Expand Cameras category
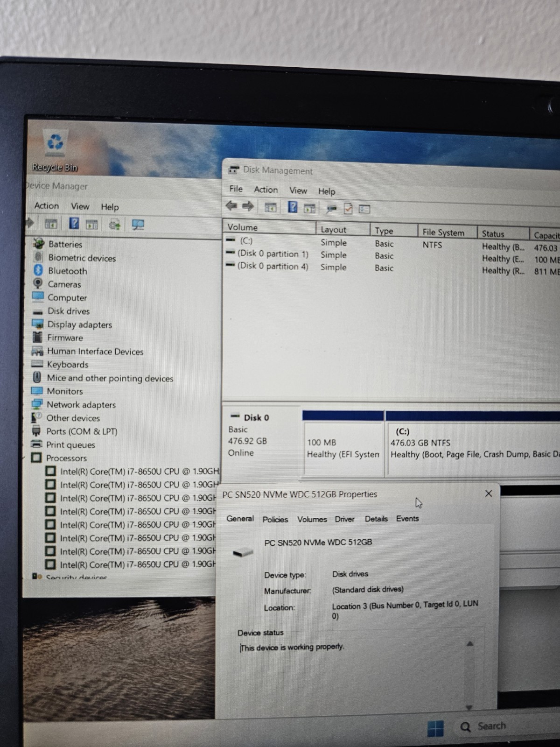This screenshot has height=747, width=560. tap(64, 284)
